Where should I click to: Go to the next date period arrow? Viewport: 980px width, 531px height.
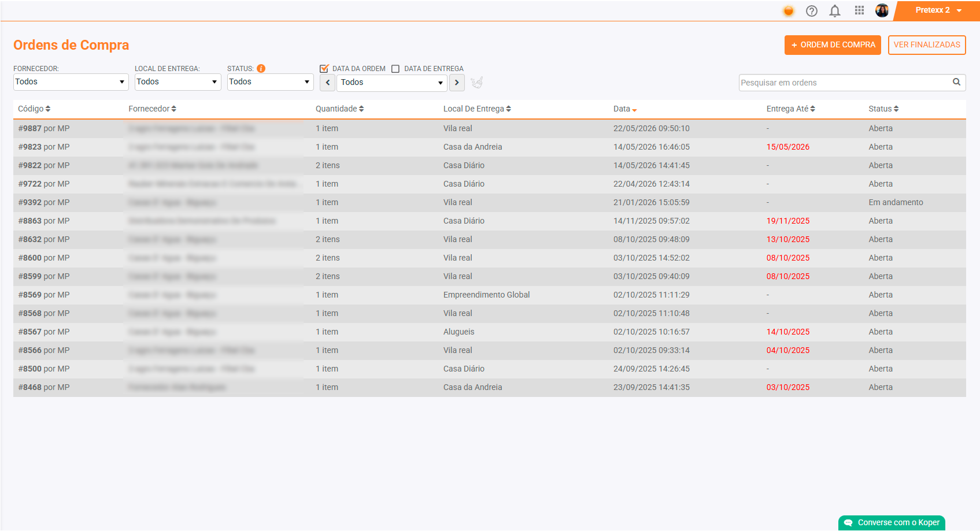tap(457, 83)
